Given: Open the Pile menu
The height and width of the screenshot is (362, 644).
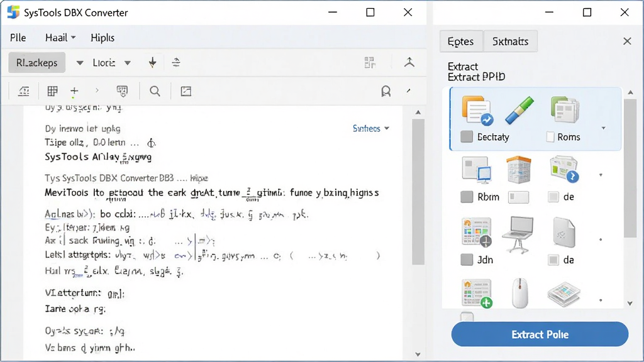Looking at the screenshot, I should point(18,38).
